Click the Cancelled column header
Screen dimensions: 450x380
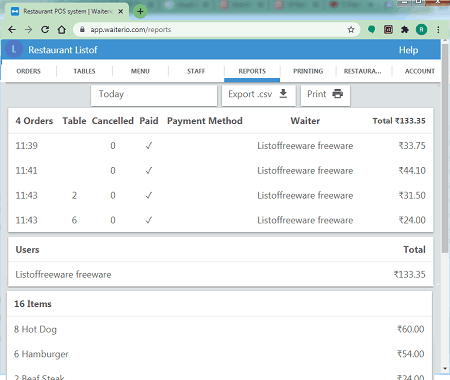(113, 121)
